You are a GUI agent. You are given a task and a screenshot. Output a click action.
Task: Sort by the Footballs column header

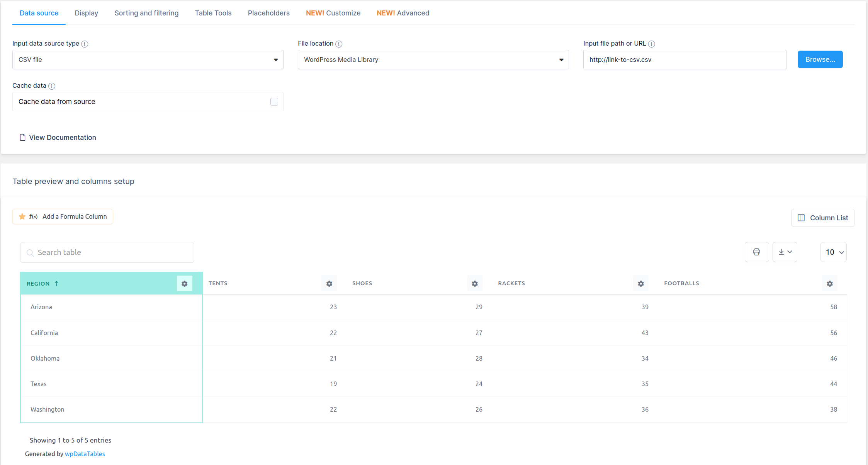(x=681, y=283)
